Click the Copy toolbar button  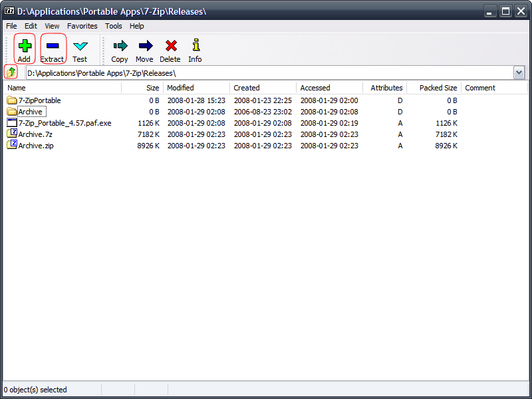[120, 50]
